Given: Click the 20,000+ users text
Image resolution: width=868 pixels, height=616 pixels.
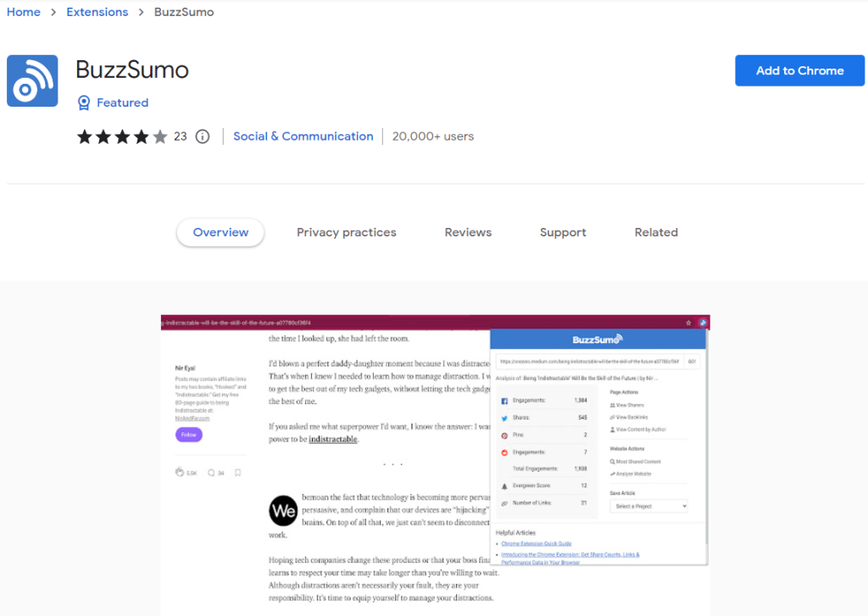Looking at the screenshot, I should [433, 136].
